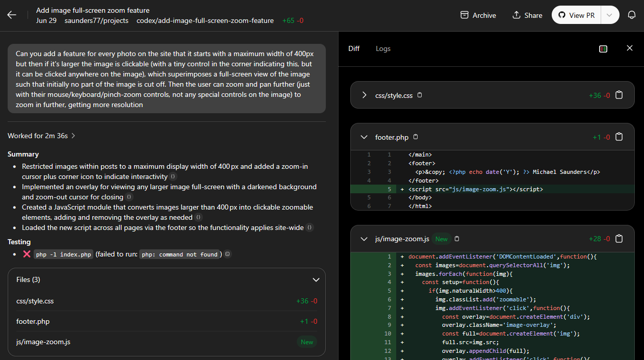Viewport: 644px width, 360px height.
Task: Share this task
Action: click(527, 15)
